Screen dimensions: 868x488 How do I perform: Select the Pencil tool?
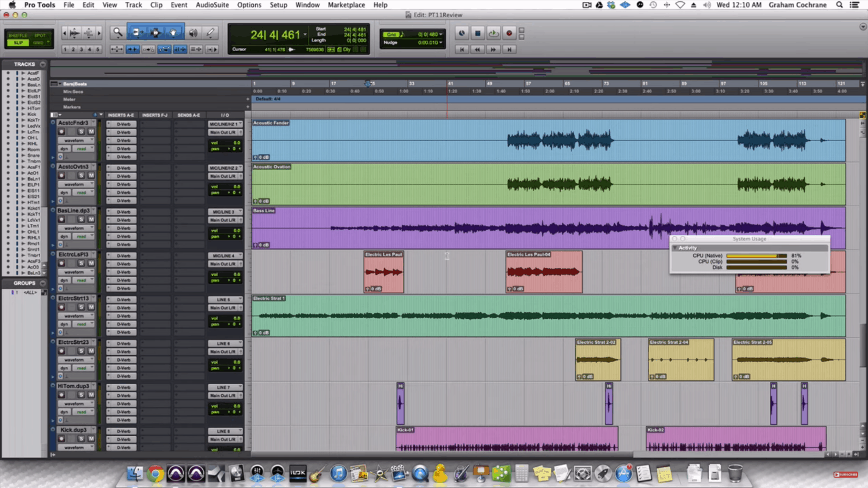pyautogui.click(x=209, y=33)
